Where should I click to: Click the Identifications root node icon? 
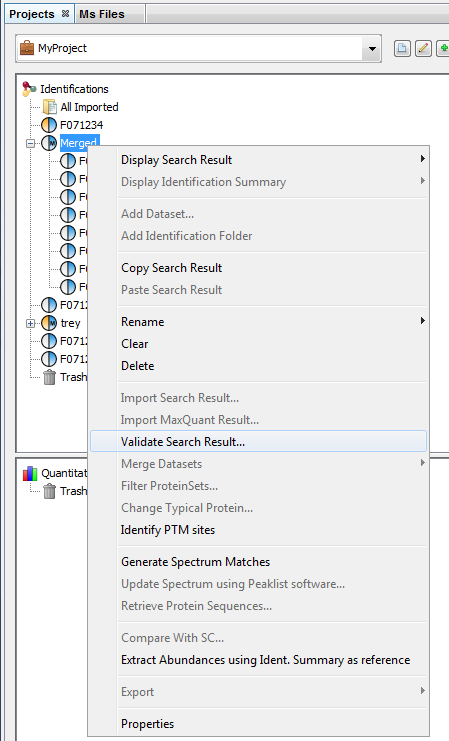[x=29, y=89]
